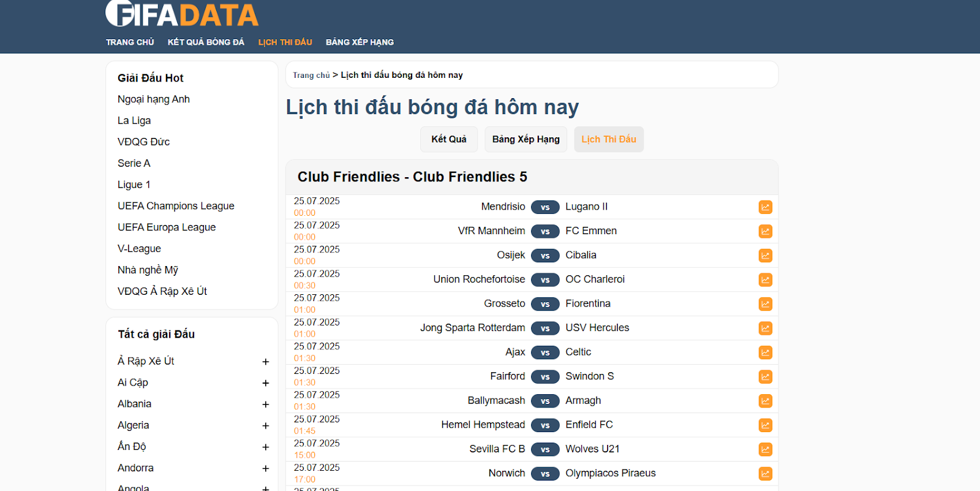Click the Celtic team name

pos(578,352)
